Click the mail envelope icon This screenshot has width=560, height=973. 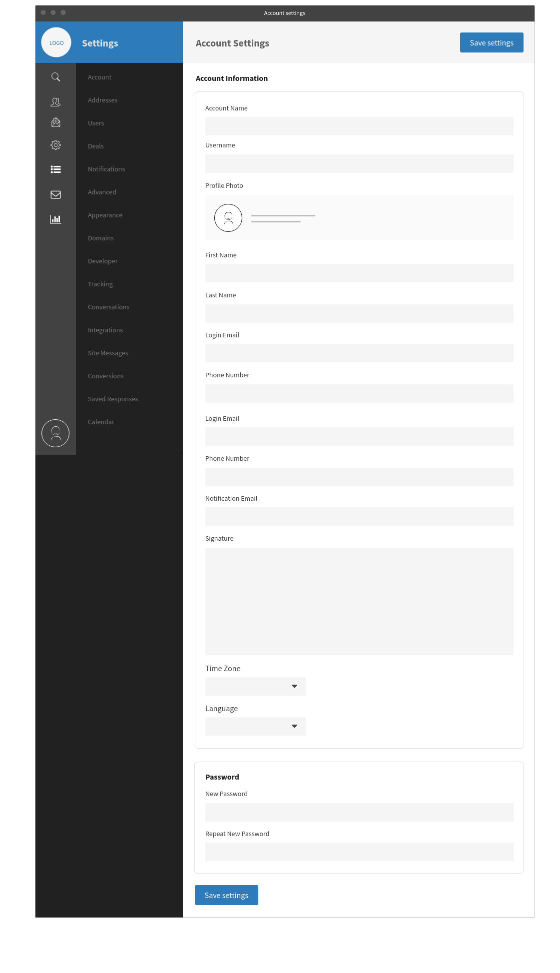55,194
